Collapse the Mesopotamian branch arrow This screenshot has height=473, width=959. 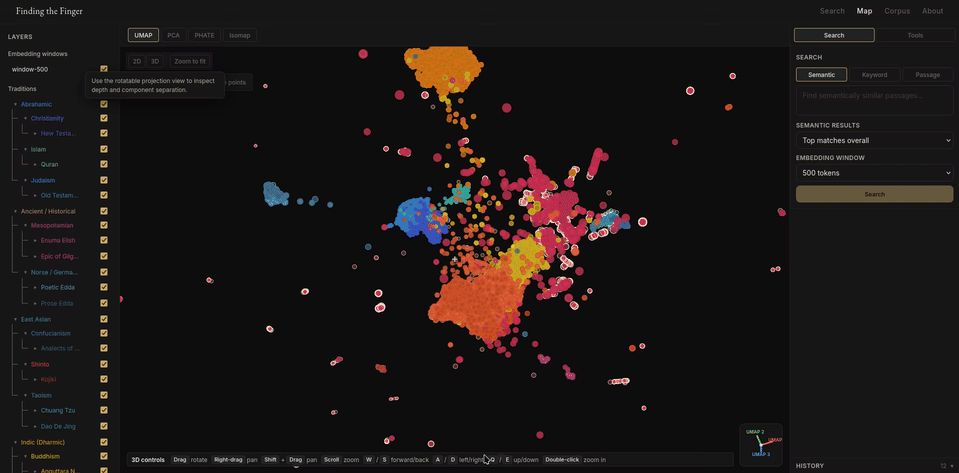[x=25, y=225]
